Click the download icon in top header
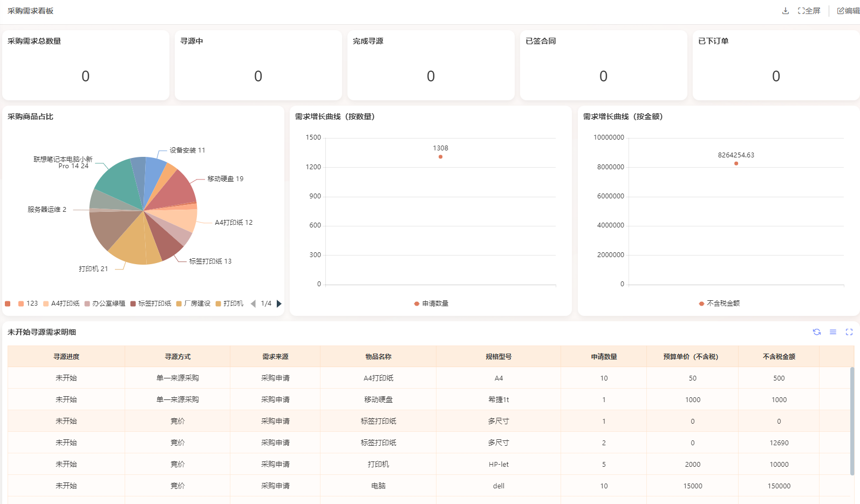This screenshot has height=504, width=860. pos(786,11)
